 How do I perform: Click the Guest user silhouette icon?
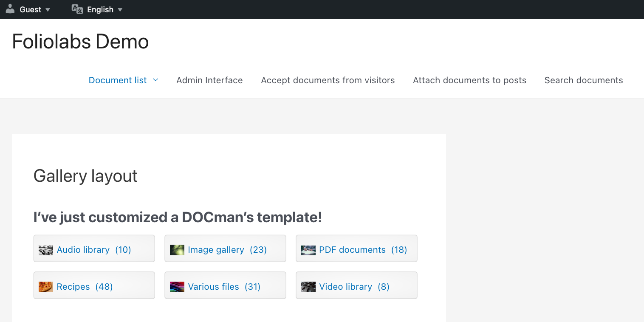click(x=10, y=9)
